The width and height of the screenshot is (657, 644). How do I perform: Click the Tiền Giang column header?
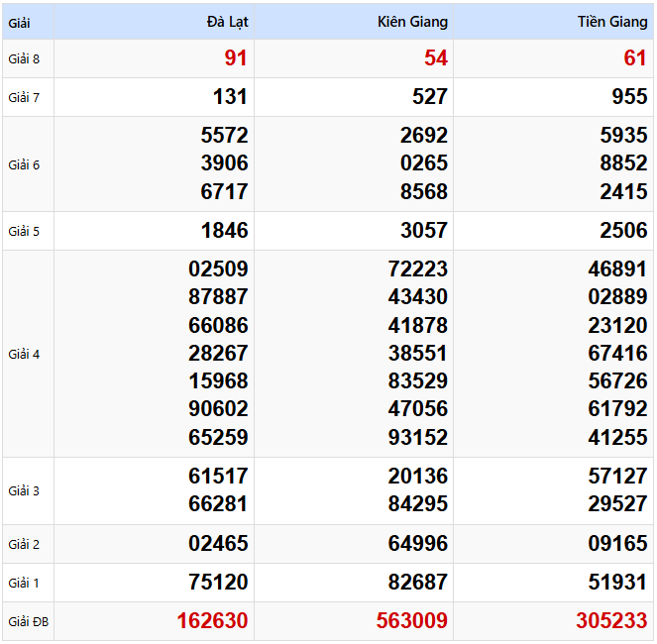click(x=612, y=22)
